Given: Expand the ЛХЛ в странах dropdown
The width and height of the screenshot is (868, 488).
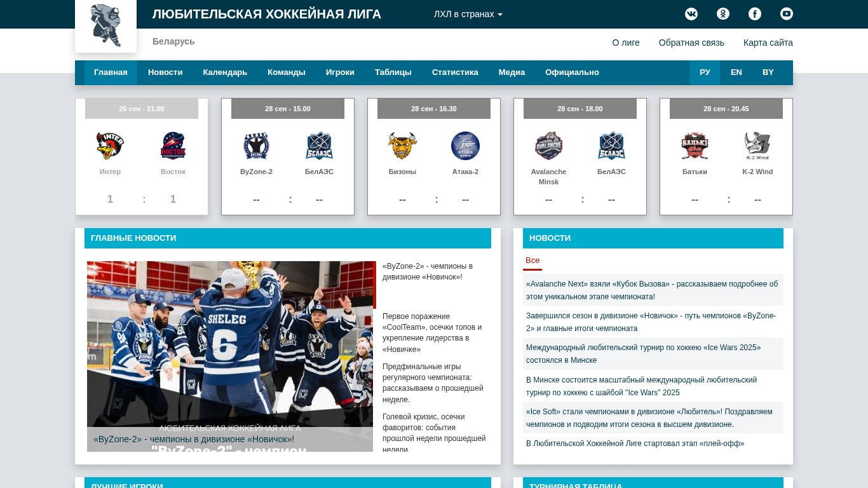Looking at the screenshot, I should coord(468,14).
